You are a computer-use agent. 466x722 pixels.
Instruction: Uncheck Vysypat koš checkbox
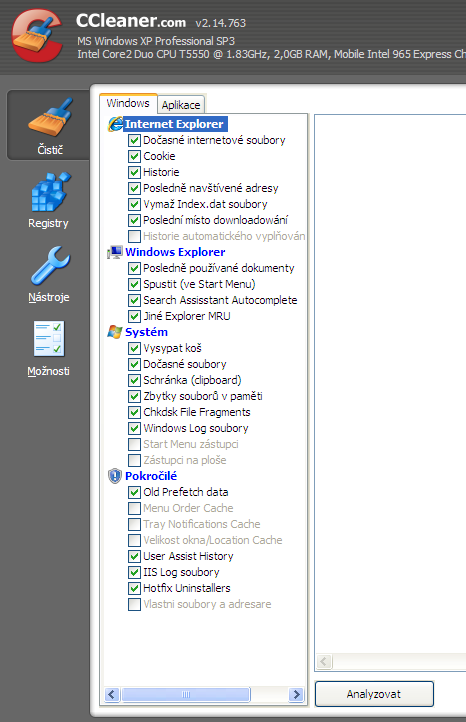[x=134, y=348]
